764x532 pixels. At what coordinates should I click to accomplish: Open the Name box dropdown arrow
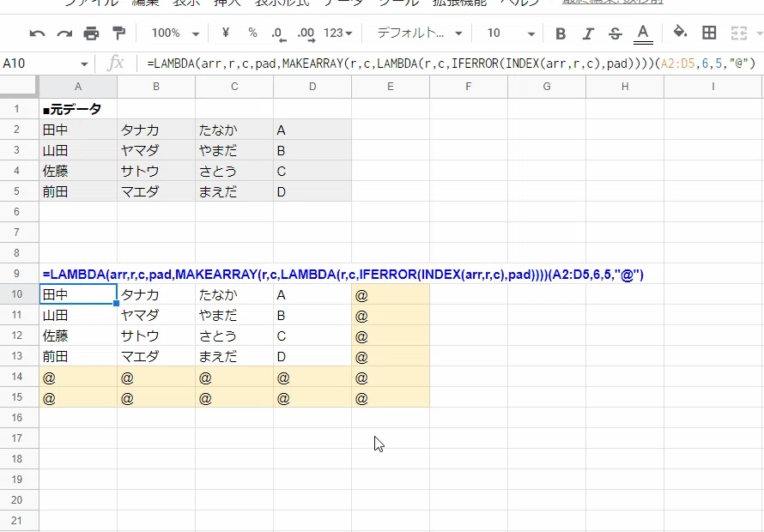pos(84,63)
